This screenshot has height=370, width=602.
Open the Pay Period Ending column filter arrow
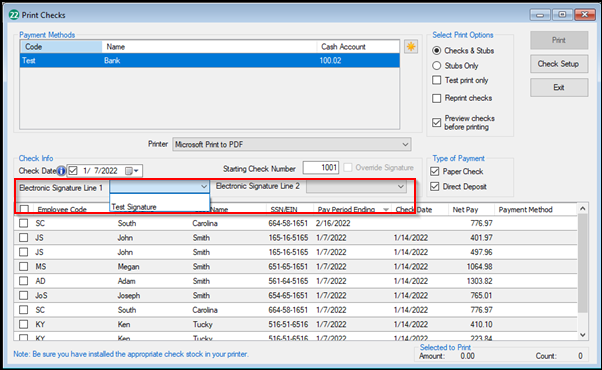pyautogui.click(x=385, y=210)
